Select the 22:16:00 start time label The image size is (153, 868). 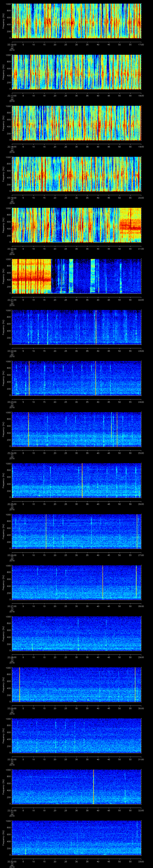[12, 44]
